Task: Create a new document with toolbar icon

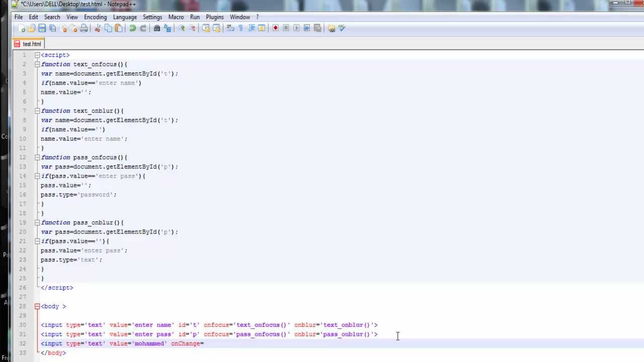Action: [22, 28]
